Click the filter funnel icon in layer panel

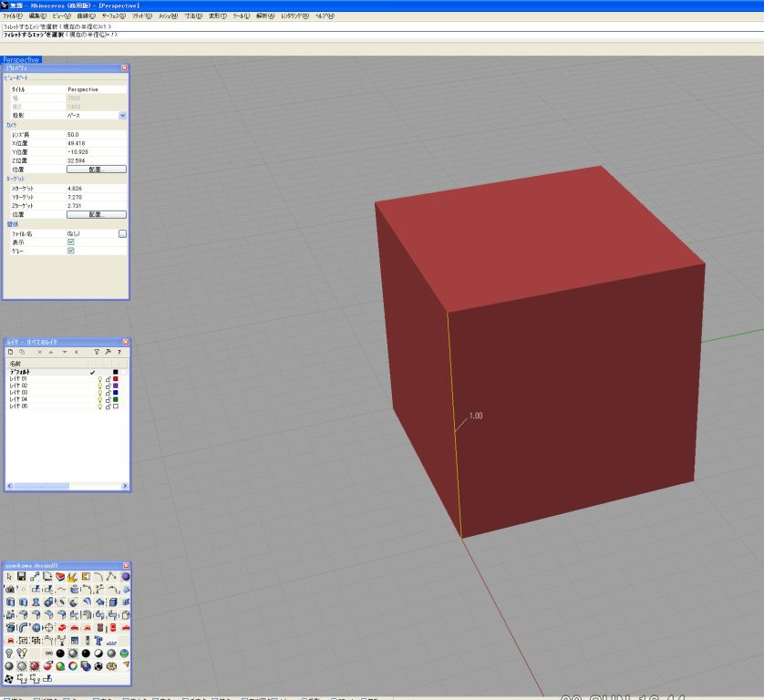click(x=97, y=352)
